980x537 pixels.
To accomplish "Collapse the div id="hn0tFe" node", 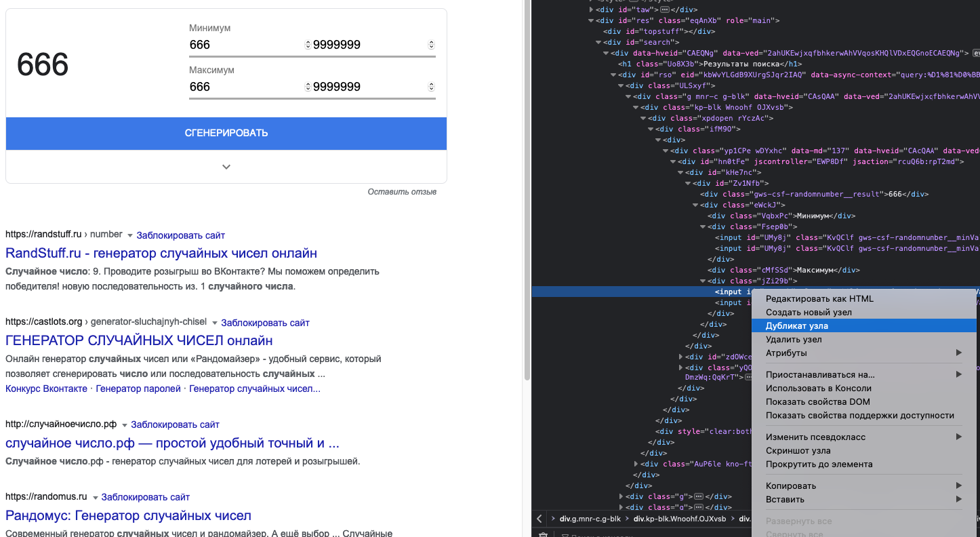I will click(673, 161).
